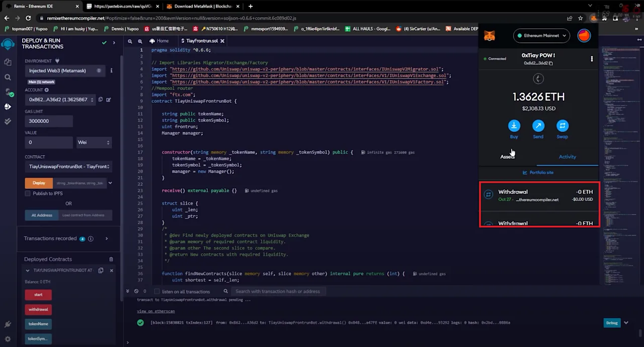
Task: Open the Search sidebar icon
Action: point(8,77)
